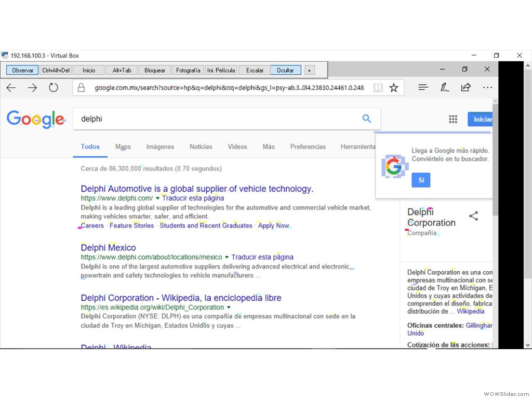Viewport: 532px width, 399px height.
Task: Open the Hub lines icon in Edge
Action: [x=423, y=87]
